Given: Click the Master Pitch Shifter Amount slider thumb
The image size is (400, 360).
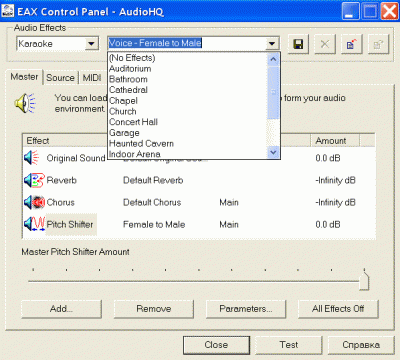Looking at the screenshot, I should point(364,281).
